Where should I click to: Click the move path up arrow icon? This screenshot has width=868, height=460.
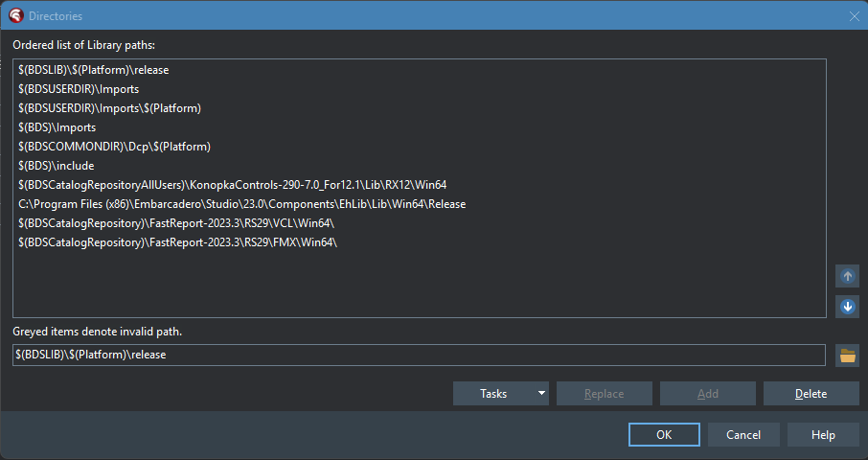click(847, 276)
